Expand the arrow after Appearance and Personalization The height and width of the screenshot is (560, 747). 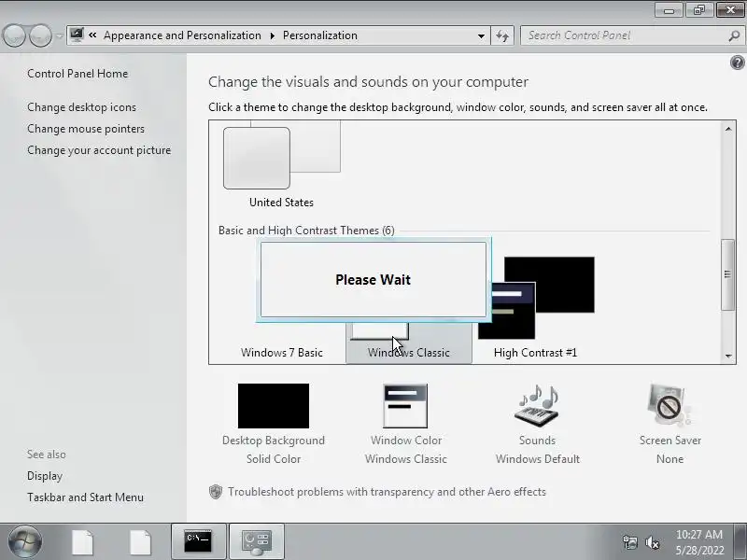[272, 35]
